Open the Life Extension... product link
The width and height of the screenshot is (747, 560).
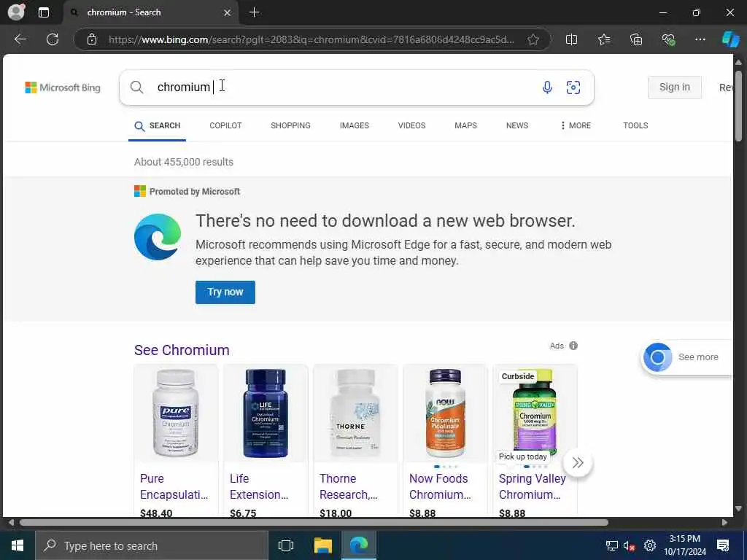pyautogui.click(x=259, y=486)
